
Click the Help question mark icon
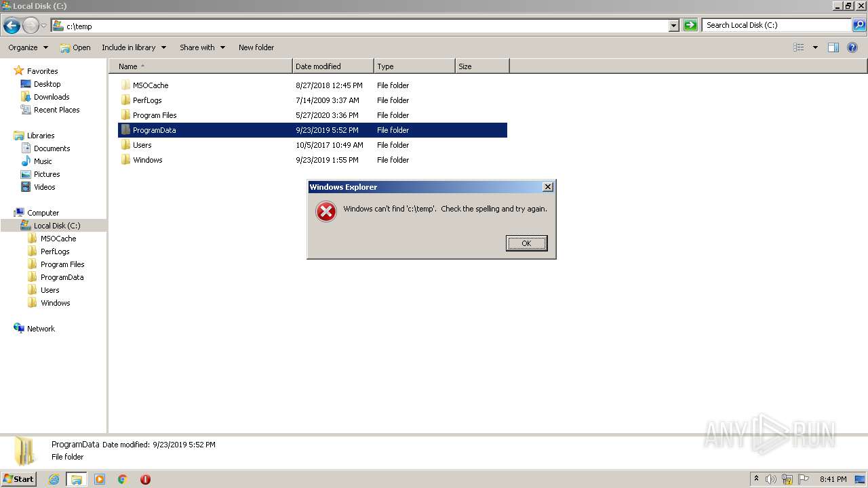coord(853,47)
